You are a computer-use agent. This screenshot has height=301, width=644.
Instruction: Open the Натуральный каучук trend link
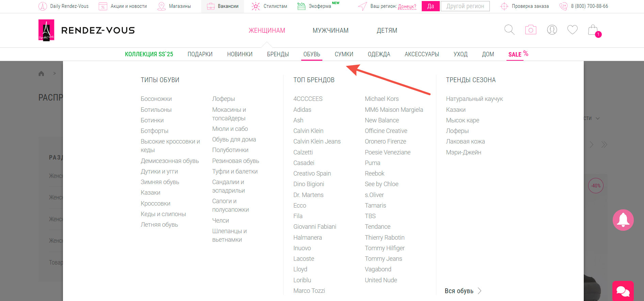[474, 99]
